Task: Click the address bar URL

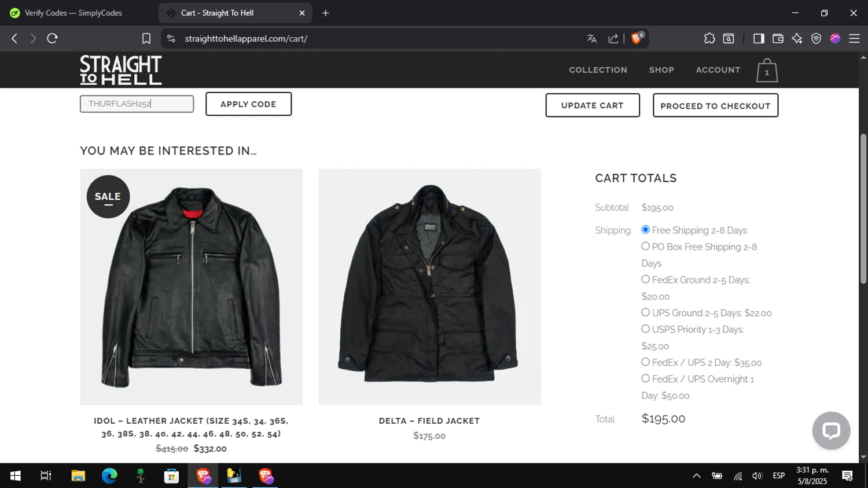Action: (246, 39)
